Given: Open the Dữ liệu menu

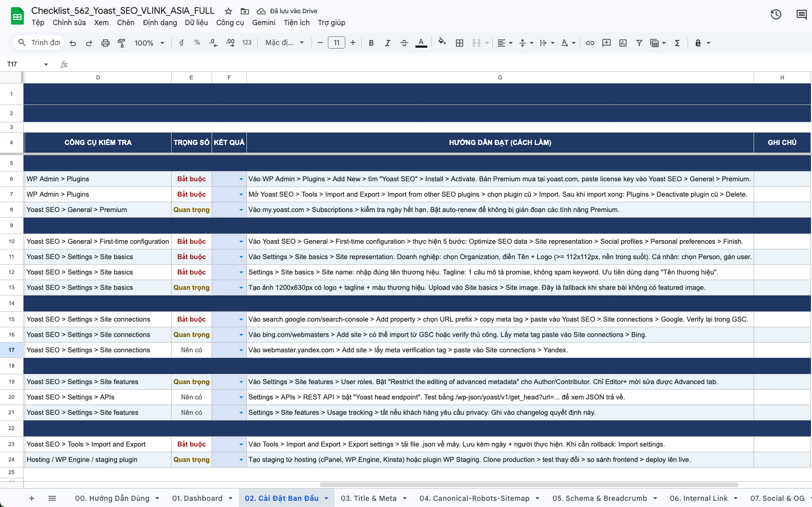Looking at the screenshot, I should (x=196, y=23).
